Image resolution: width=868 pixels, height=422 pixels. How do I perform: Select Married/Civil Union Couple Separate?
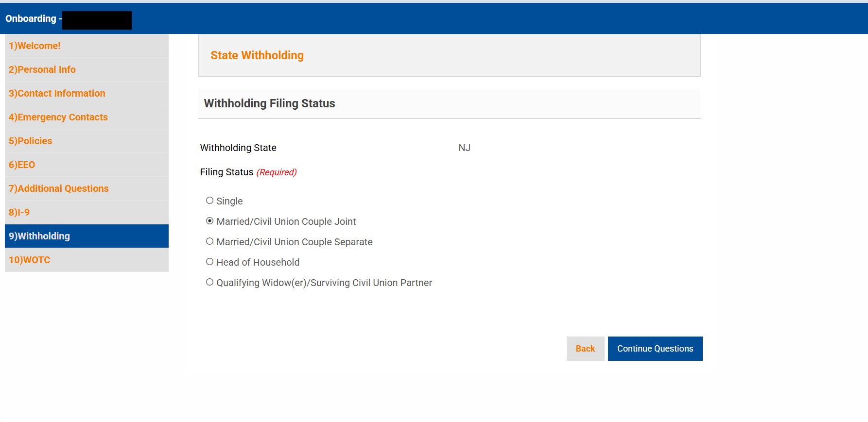coord(209,241)
